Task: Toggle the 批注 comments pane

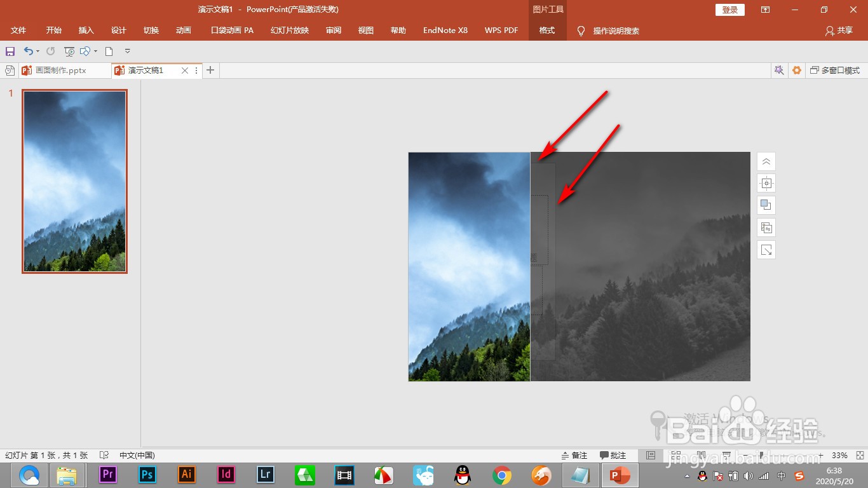Action: pyautogui.click(x=613, y=456)
